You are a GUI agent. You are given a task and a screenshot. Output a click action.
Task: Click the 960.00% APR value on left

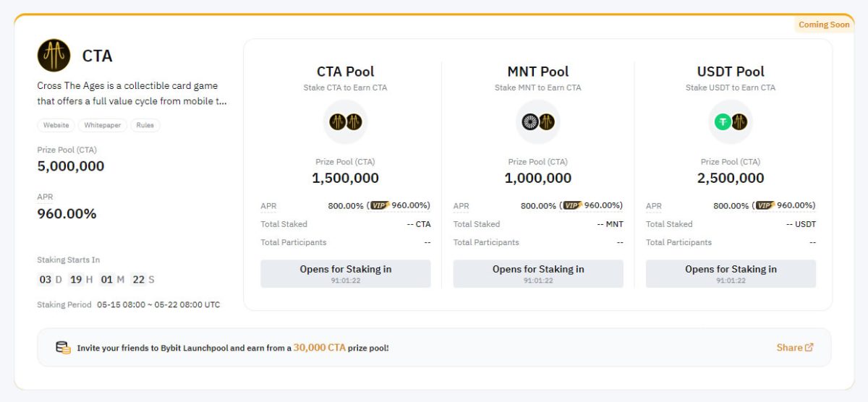coord(67,214)
